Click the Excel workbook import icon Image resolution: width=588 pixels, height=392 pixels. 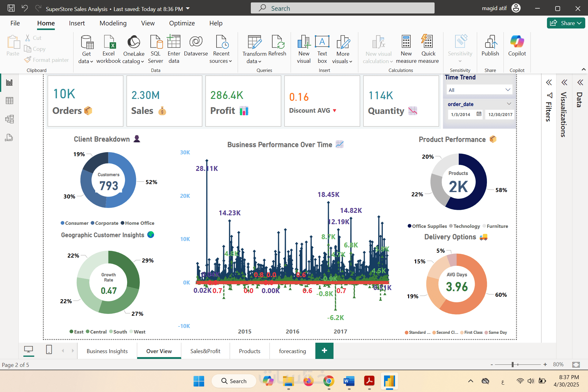tap(109, 42)
